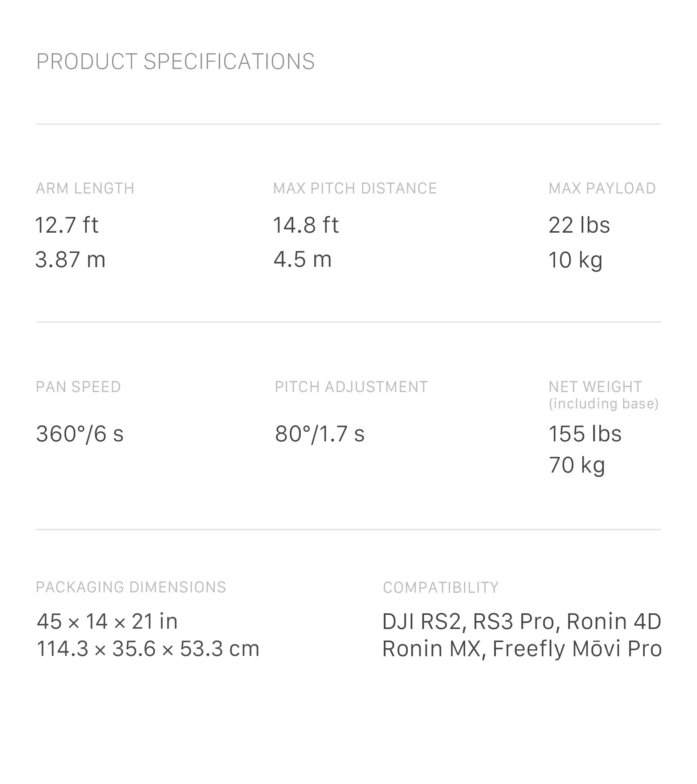Click the Arm Length label
This screenshot has width=697, height=784.
[85, 188]
